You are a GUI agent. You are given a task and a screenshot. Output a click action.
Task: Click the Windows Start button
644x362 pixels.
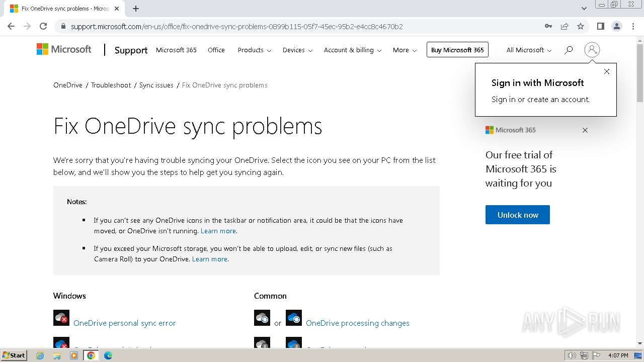pyautogui.click(x=14, y=355)
